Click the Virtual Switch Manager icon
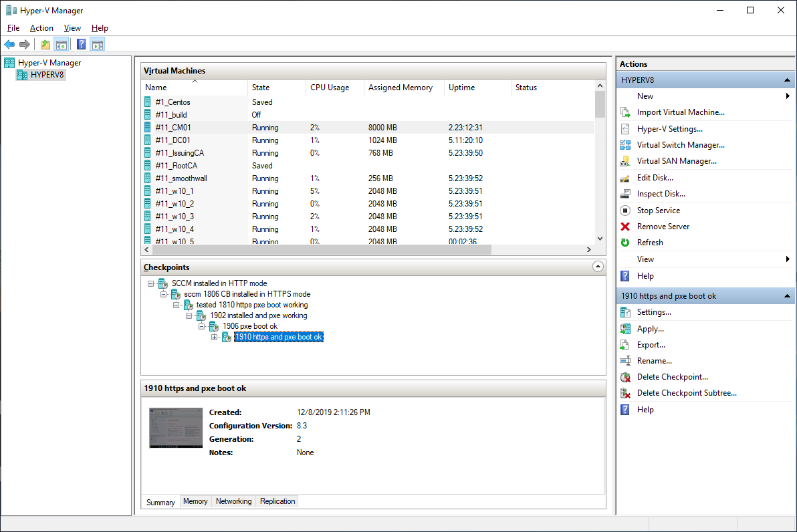 click(625, 145)
